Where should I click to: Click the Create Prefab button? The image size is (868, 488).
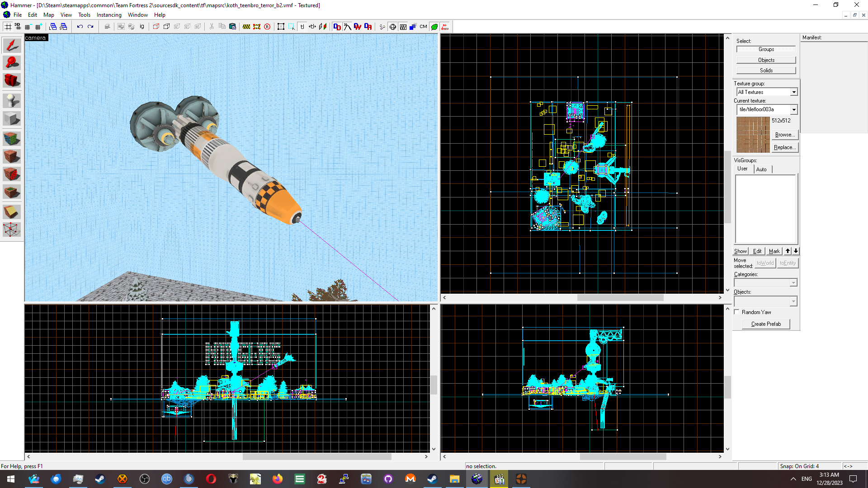point(766,324)
